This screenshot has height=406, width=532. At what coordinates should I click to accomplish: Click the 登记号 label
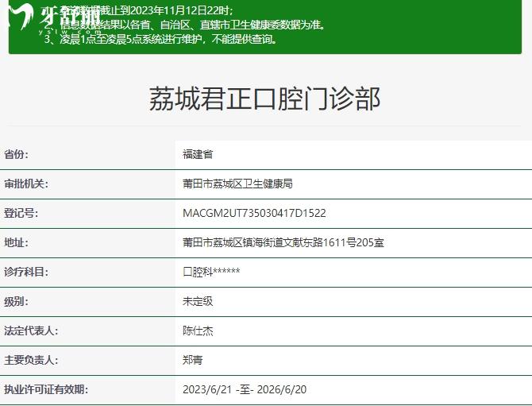pyautogui.click(x=21, y=213)
